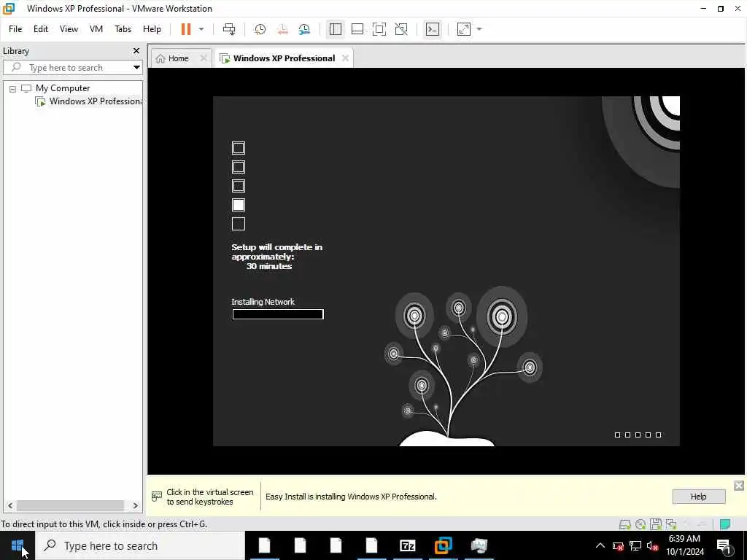The width and height of the screenshot is (747, 560).
Task: Click the network adapter status icon
Action: pos(671,524)
